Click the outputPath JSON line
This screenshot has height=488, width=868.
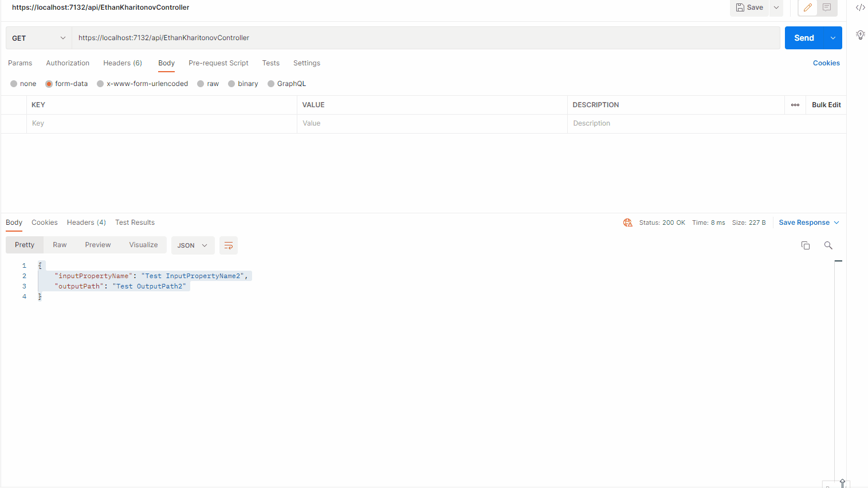[120, 286]
